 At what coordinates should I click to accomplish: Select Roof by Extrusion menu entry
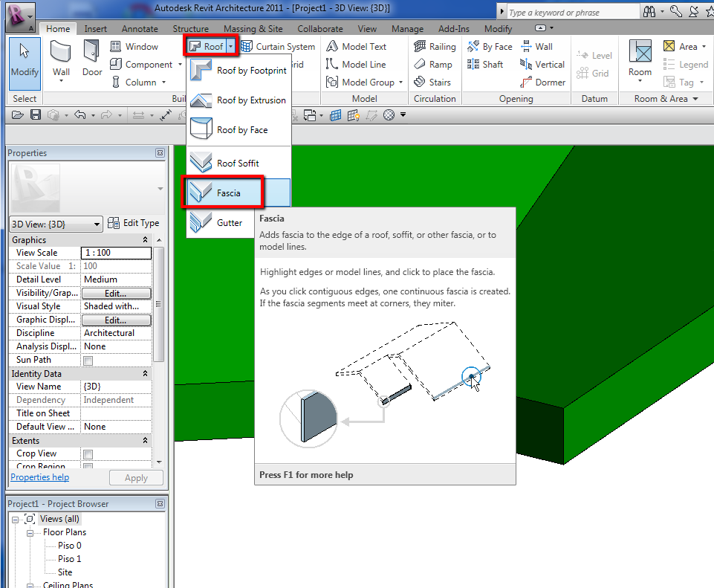(238, 100)
